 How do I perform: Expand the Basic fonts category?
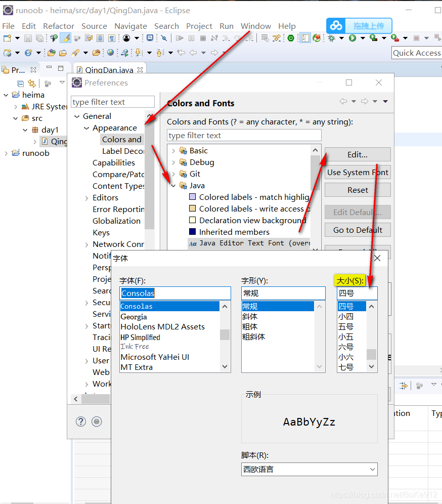pos(173,151)
